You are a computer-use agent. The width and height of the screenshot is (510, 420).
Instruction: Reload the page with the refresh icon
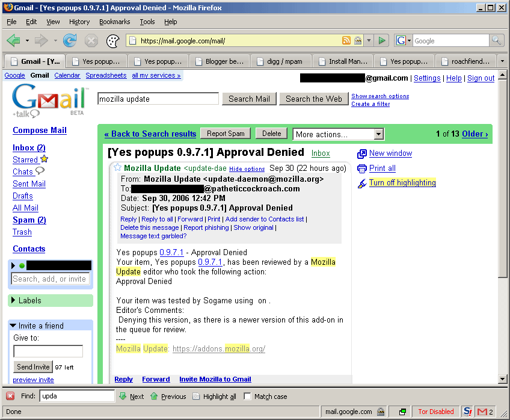[x=70, y=41]
